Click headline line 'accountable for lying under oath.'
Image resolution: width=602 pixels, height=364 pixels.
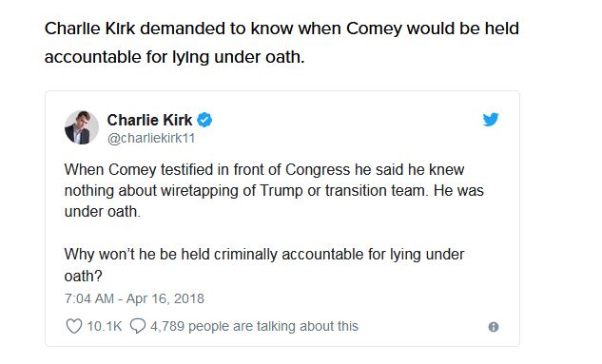click(x=175, y=57)
